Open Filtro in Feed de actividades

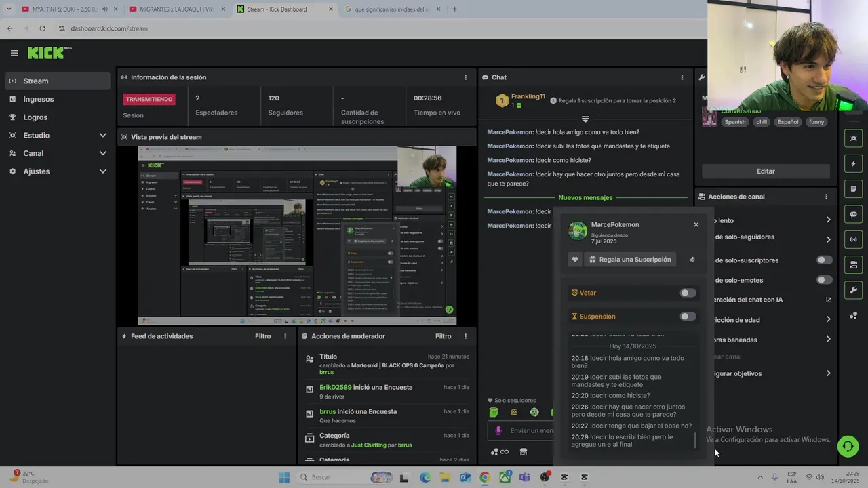tap(262, 336)
